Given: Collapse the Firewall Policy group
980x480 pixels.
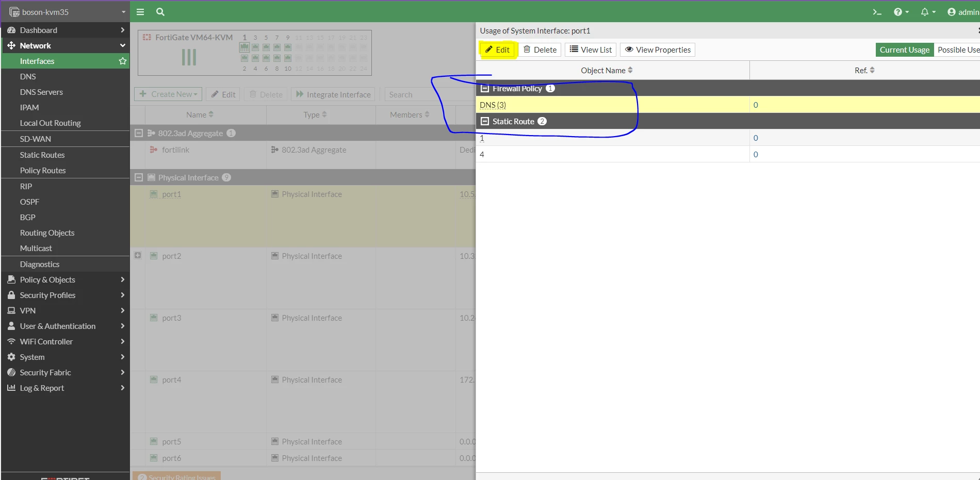Looking at the screenshot, I should tap(485, 88).
